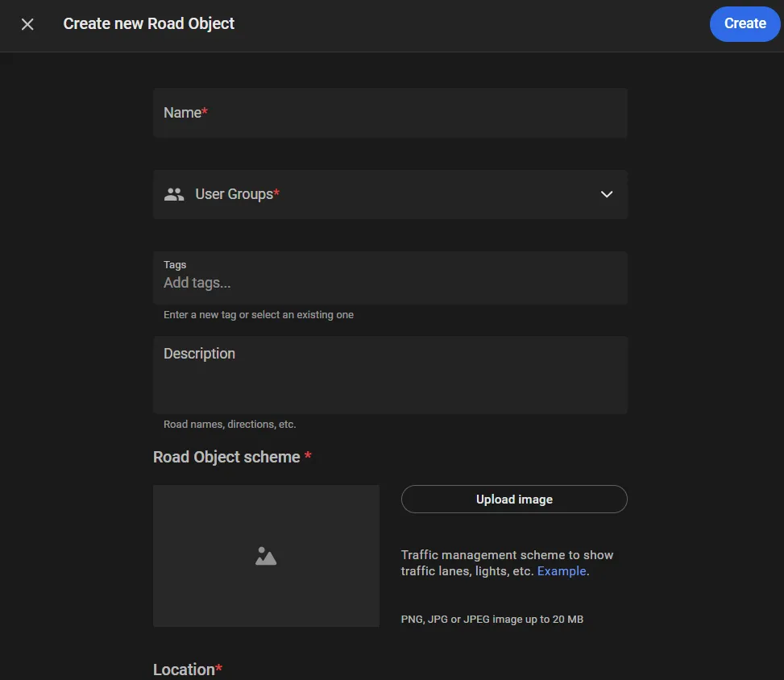
Task: Click the blue Create button
Action: [x=745, y=23]
